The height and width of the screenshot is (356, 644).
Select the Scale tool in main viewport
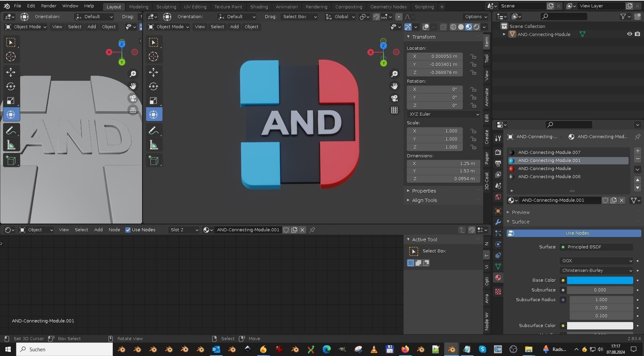153,101
